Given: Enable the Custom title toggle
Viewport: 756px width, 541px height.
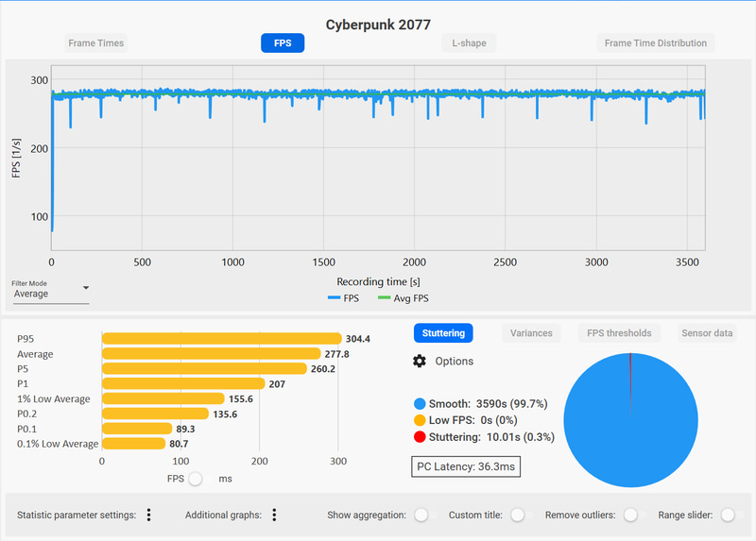Looking at the screenshot, I should click(517, 515).
